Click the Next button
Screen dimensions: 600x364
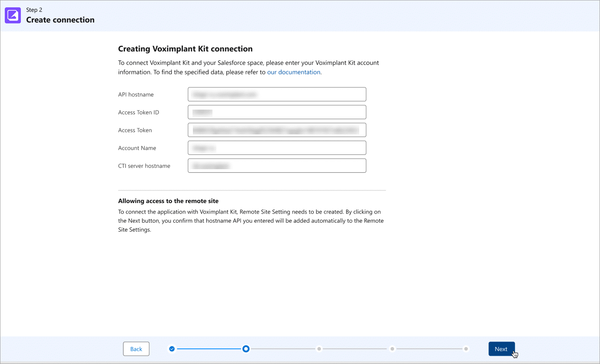[x=501, y=349]
